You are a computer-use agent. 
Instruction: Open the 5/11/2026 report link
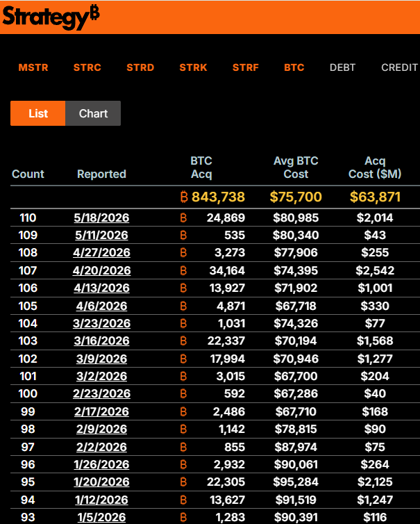pyautogui.click(x=101, y=236)
